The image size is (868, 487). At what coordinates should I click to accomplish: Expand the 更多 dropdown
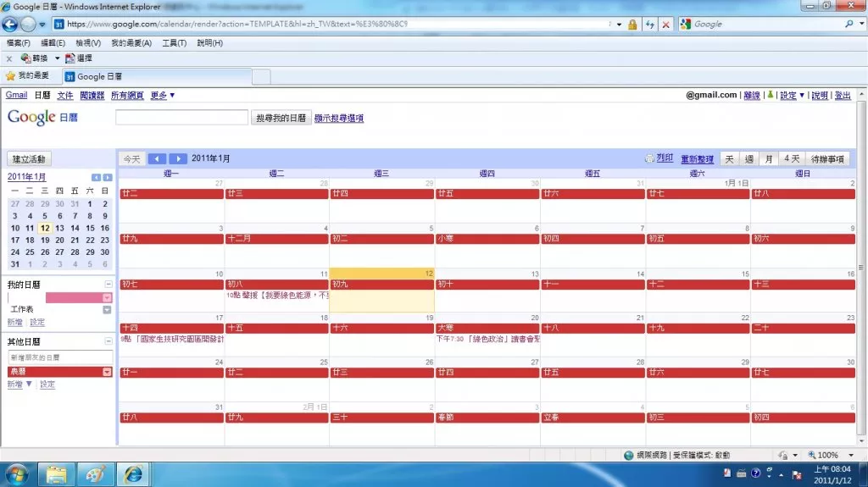163,95
